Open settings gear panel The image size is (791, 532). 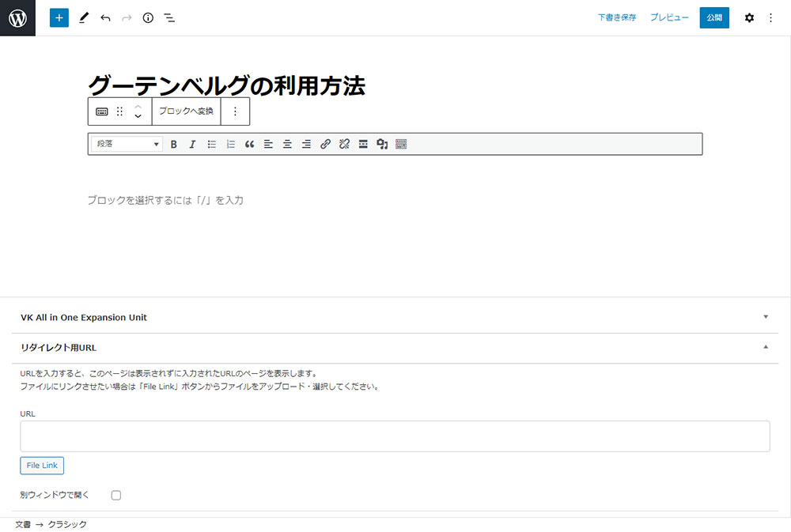pyautogui.click(x=749, y=17)
